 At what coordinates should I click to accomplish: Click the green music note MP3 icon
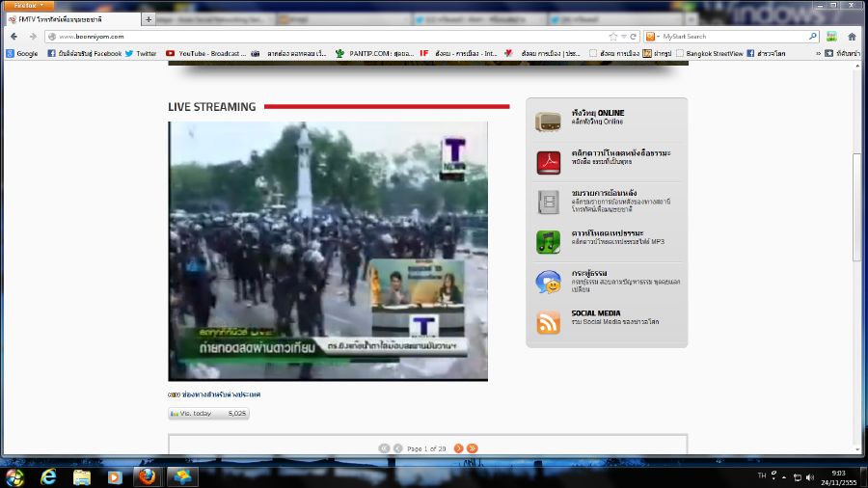[x=548, y=242]
